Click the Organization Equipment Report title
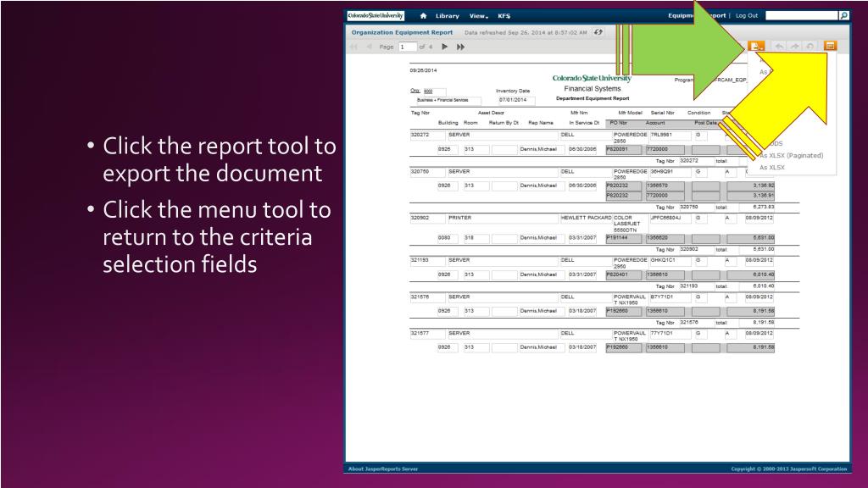This screenshot has height=488, width=868. pyautogui.click(x=402, y=33)
